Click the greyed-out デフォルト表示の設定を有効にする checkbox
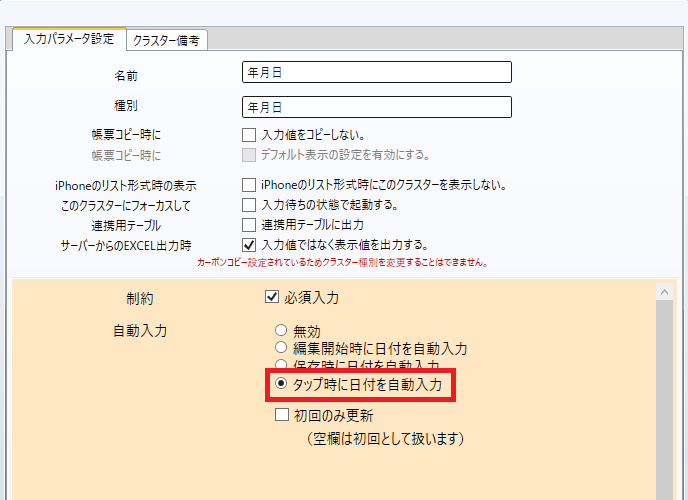The width and height of the screenshot is (688, 500). click(x=250, y=154)
